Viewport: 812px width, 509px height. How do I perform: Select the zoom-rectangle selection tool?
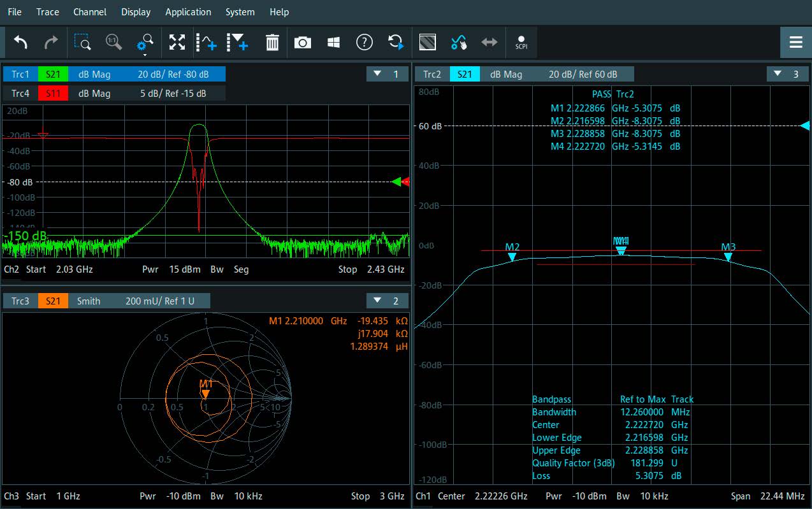(82, 43)
